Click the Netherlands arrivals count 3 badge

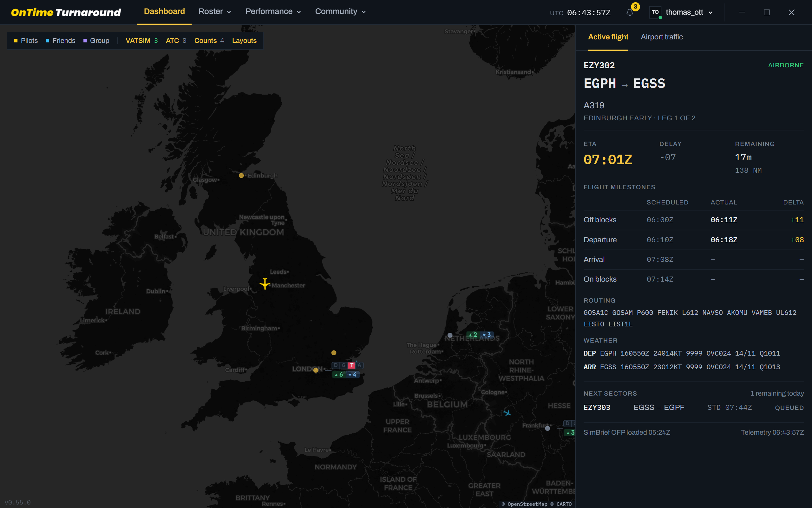tap(487, 335)
